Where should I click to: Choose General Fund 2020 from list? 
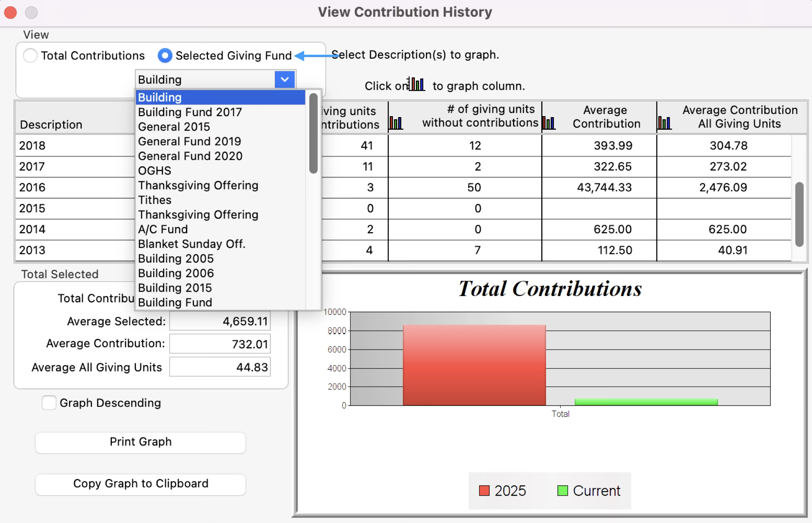[220, 156]
